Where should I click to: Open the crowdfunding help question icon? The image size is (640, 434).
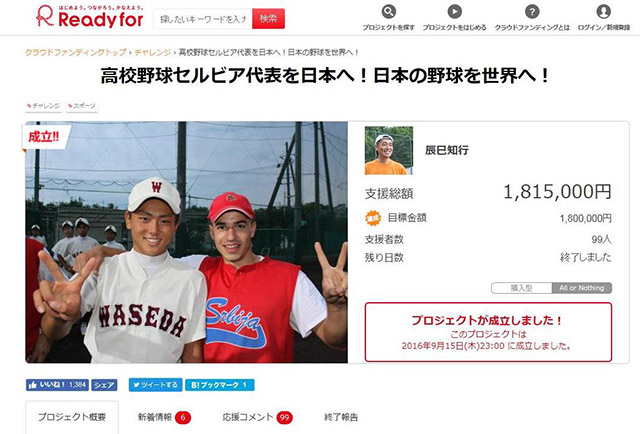(x=532, y=11)
